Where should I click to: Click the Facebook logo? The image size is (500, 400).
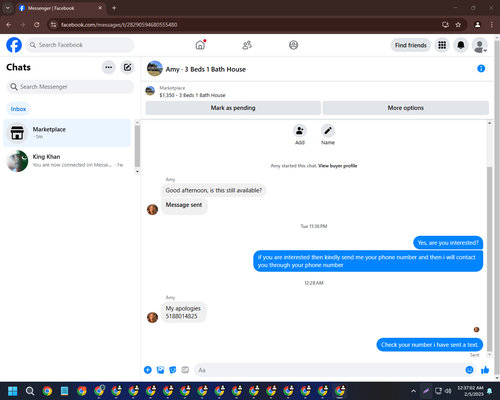(14, 45)
